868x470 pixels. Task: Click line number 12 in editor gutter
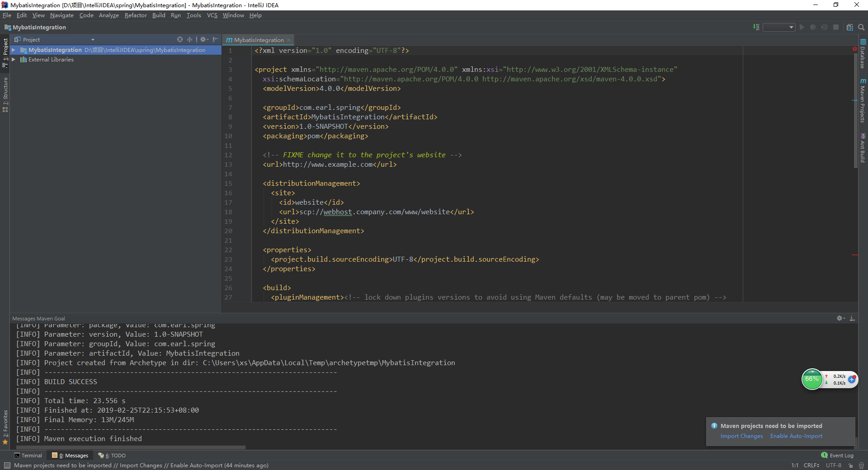point(228,155)
